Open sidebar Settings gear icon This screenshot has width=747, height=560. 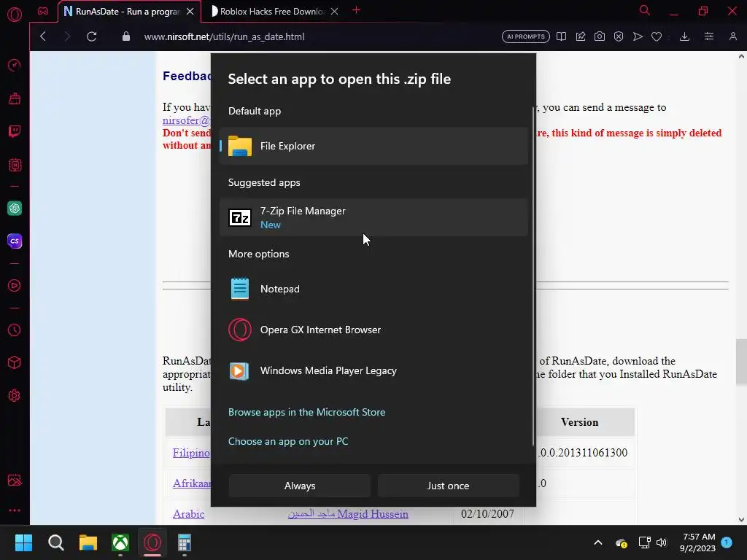pyautogui.click(x=15, y=396)
